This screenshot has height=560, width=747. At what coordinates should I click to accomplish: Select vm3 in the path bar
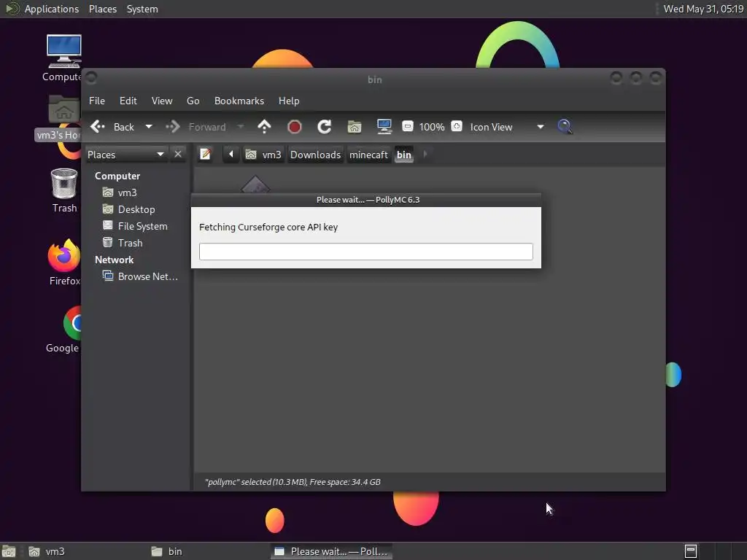(x=263, y=155)
